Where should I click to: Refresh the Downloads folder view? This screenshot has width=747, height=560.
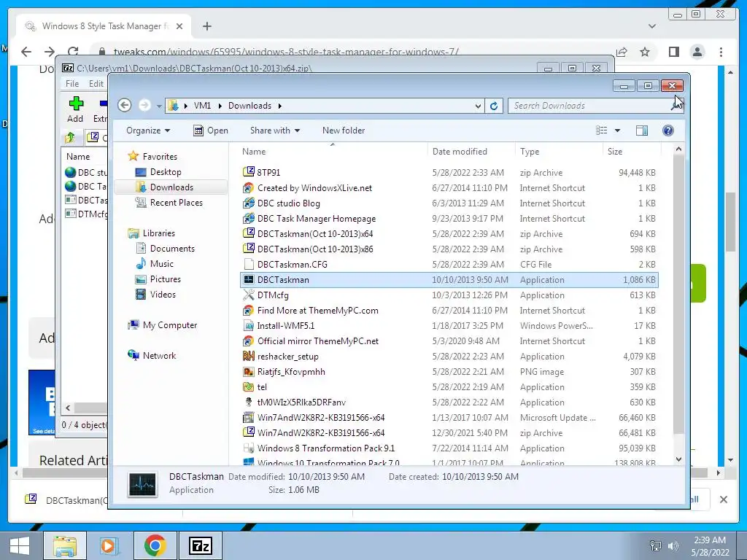494,106
